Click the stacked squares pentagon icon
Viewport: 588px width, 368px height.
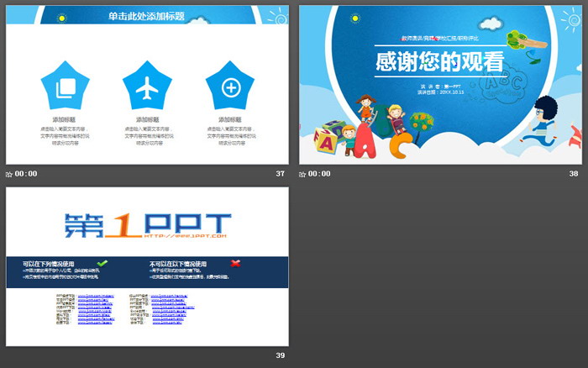[x=65, y=87]
